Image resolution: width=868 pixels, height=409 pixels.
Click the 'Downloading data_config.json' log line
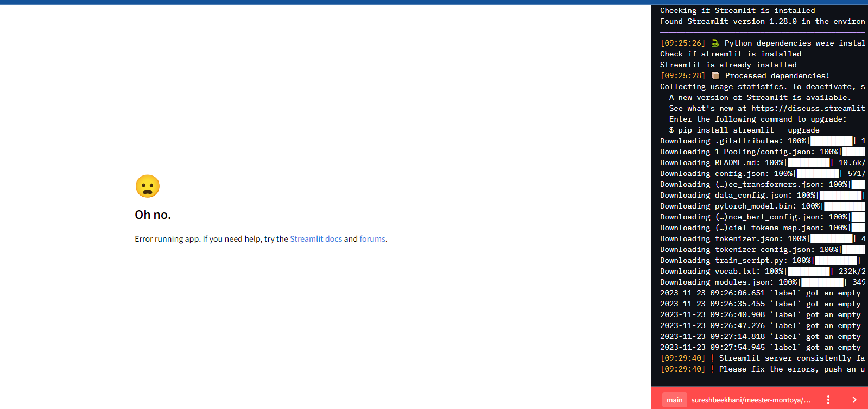[763, 195]
